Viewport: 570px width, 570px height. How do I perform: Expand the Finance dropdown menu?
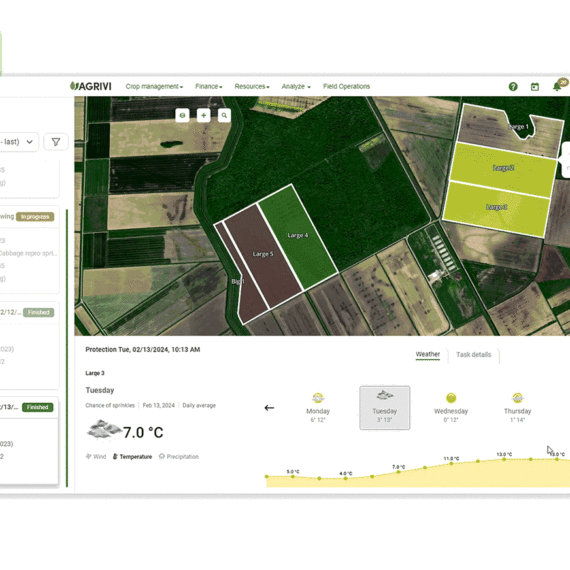[209, 87]
